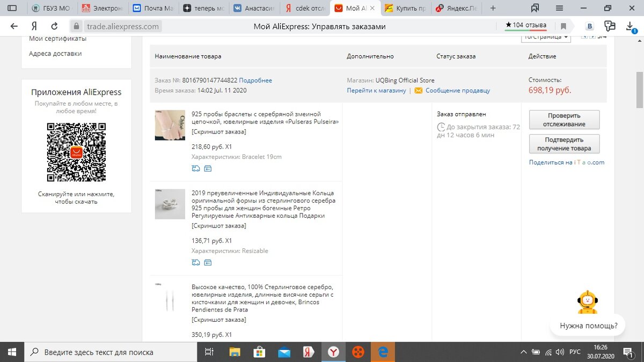
Task: Open the items-per-page dropdown
Action: click(x=546, y=37)
